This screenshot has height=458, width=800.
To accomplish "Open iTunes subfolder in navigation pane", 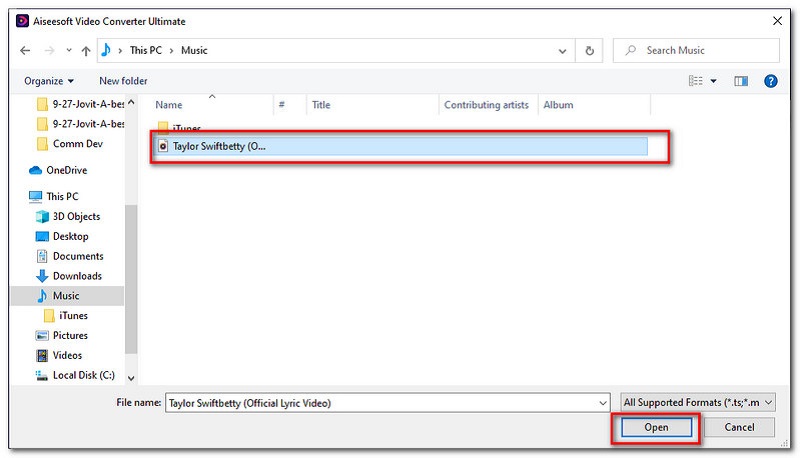I will click(x=73, y=316).
